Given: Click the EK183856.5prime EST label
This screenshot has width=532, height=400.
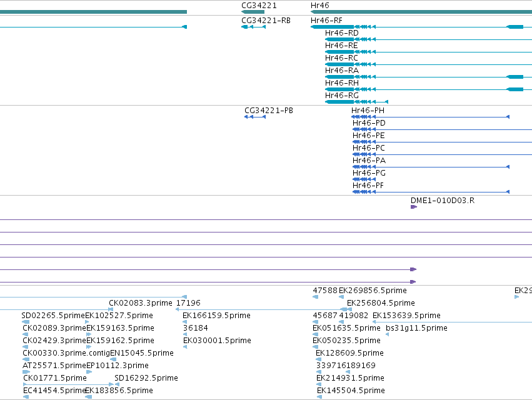Looking at the screenshot, I should (x=119, y=391).
